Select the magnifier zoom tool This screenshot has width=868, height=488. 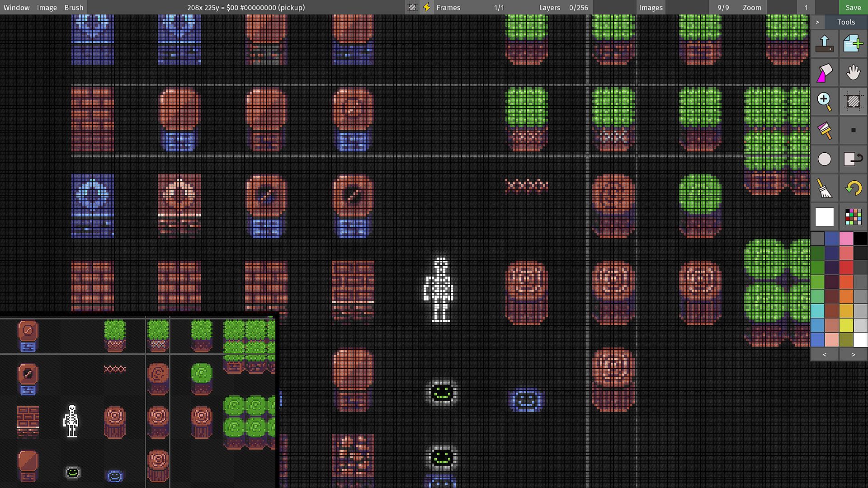(x=824, y=101)
